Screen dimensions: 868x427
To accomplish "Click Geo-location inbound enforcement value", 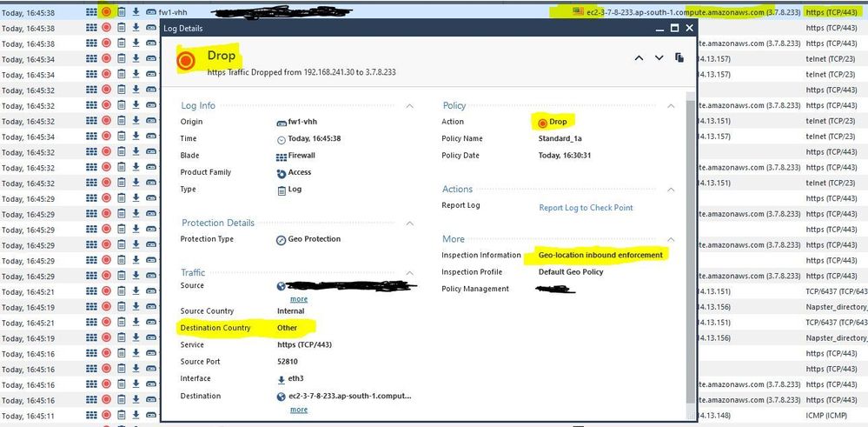I will [x=600, y=256].
